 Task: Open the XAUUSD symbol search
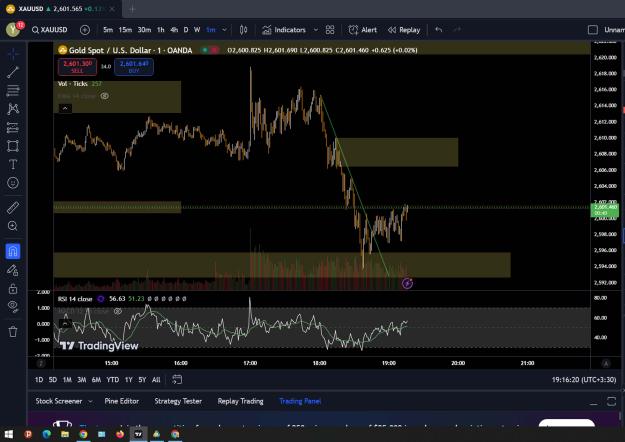[x=49, y=30]
